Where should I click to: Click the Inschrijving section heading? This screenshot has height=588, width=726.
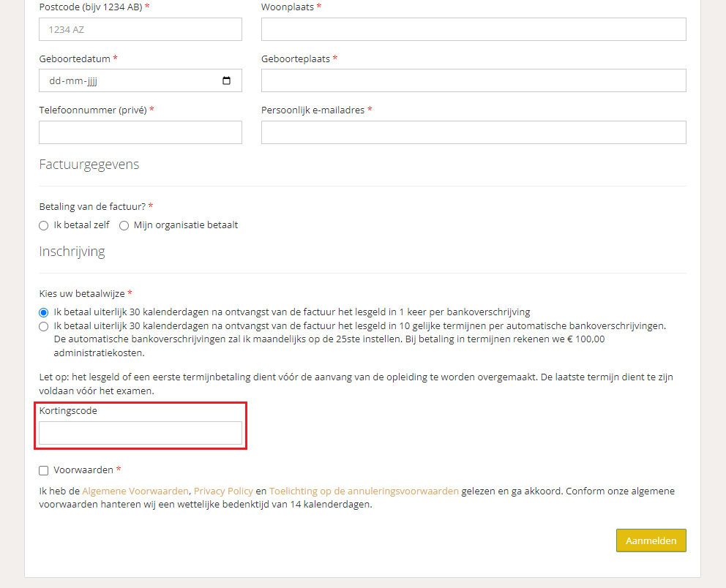point(72,251)
